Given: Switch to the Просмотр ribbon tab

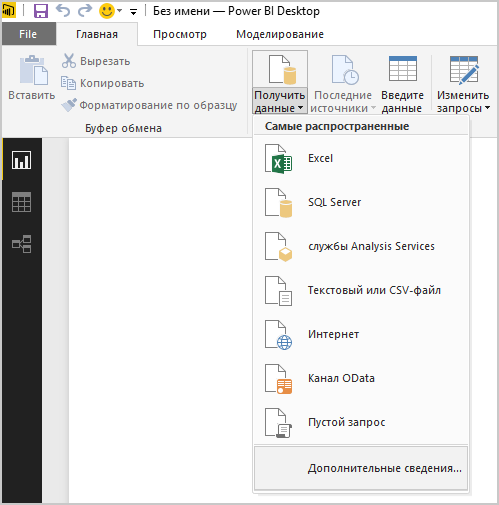Looking at the screenshot, I should tap(180, 34).
